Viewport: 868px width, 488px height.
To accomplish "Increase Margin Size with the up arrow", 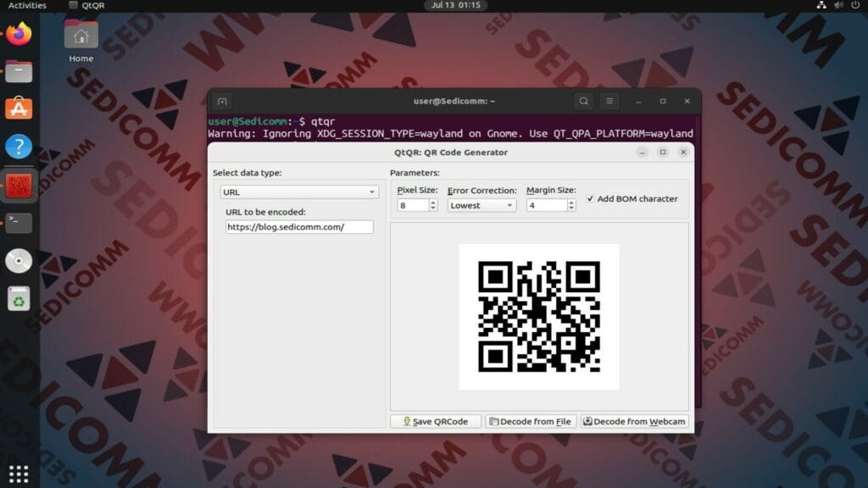I will (571, 202).
